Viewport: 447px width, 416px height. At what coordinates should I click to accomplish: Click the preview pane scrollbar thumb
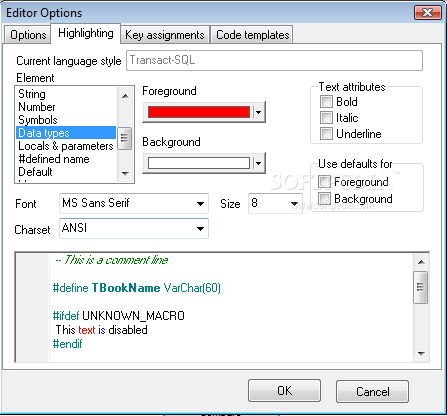(x=421, y=287)
